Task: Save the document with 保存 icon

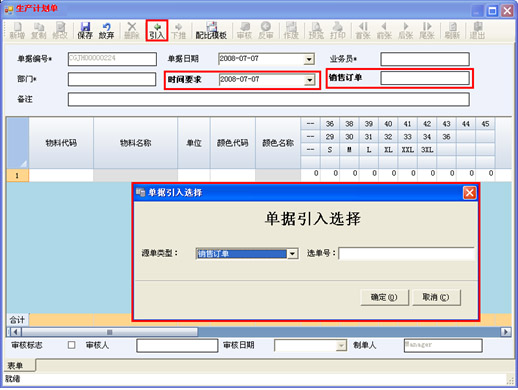Action: pos(85,31)
